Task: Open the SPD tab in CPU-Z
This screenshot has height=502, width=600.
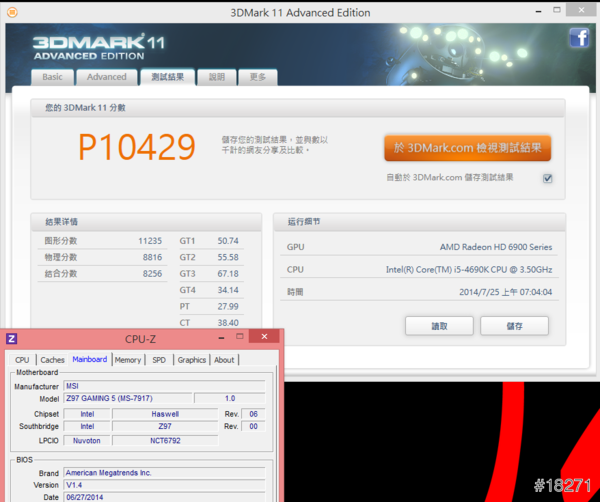Action: pyautogui.click(x=159, y=360)
